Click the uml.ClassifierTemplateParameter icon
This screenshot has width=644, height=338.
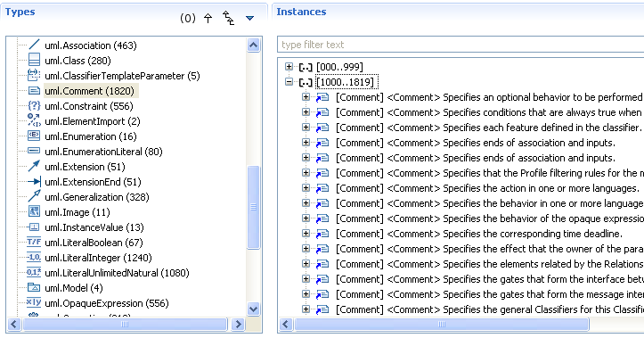click(x=34, y=76)
